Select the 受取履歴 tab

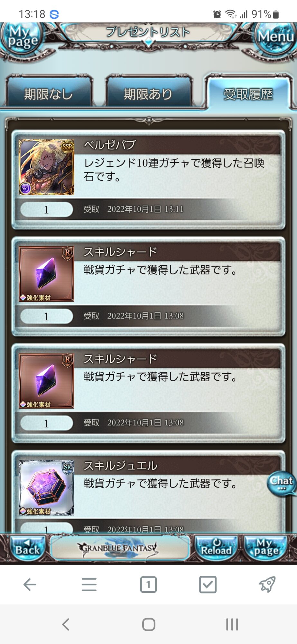[x=248, y=93]
